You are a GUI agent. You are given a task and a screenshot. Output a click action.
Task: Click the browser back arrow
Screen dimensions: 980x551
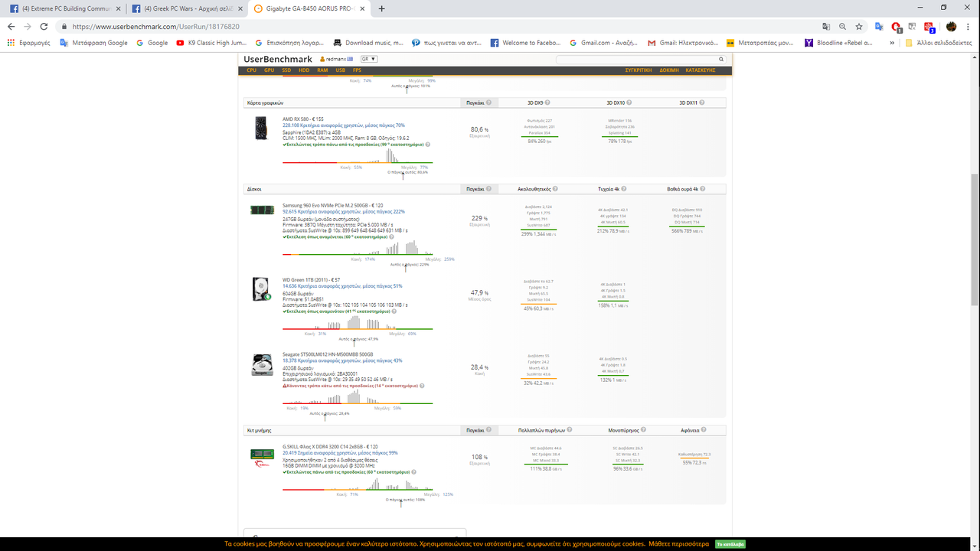pyautogui.click(x=11, y=26)
